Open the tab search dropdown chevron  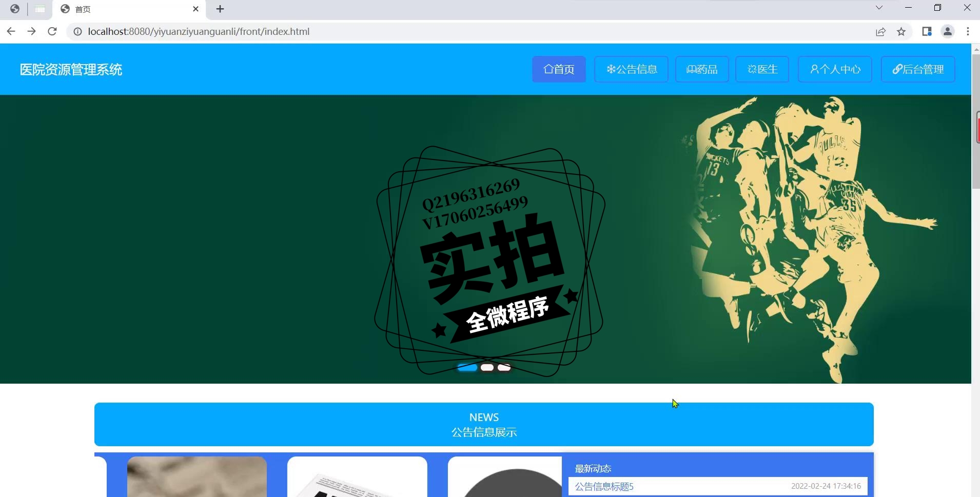[x=879, y=8]
